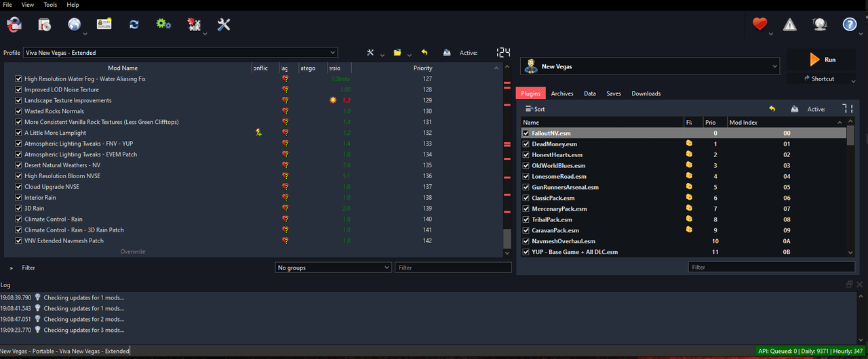Click the plugins Filter input field

click(772, 268)
